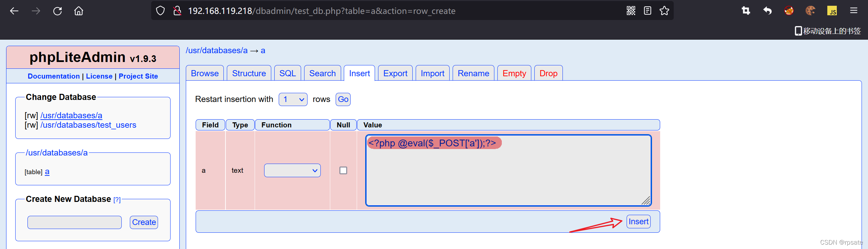Navigate back with the left arrow icon
Viewport: 868px width, 249px height.
[x=14, y=11]
